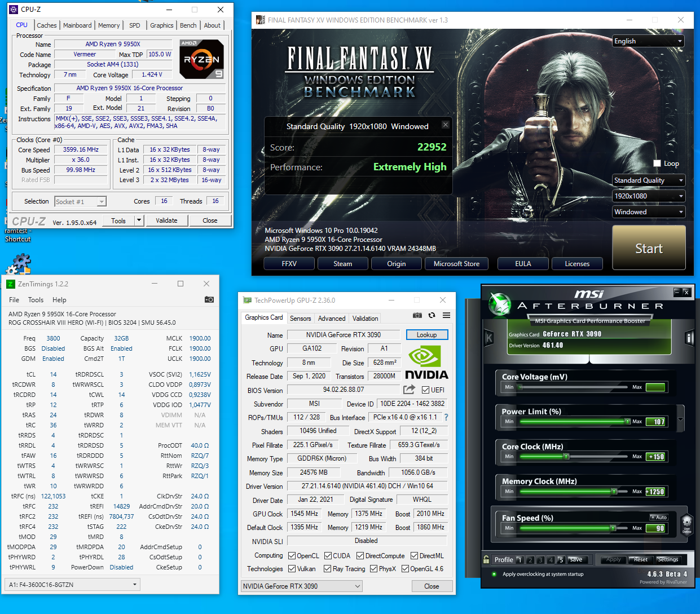
Task: Select Afterburner profile slot 3
Action: (540, 560)
